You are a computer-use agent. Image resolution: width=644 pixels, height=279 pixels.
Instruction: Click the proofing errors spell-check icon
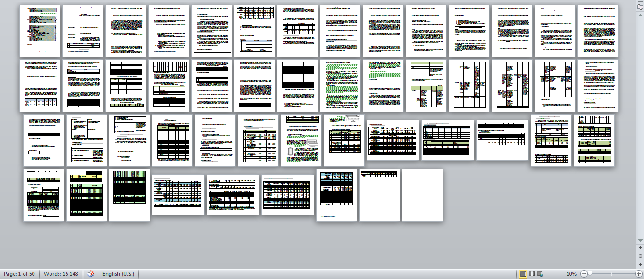click(90, 274)
